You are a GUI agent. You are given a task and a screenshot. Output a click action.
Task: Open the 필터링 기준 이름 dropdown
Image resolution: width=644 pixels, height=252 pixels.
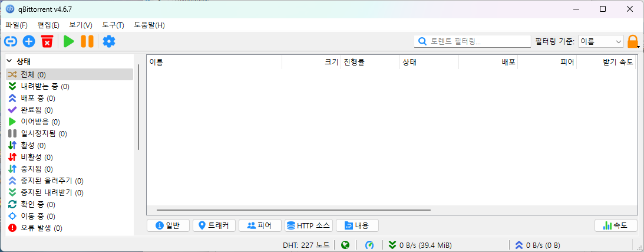point(601,41)
